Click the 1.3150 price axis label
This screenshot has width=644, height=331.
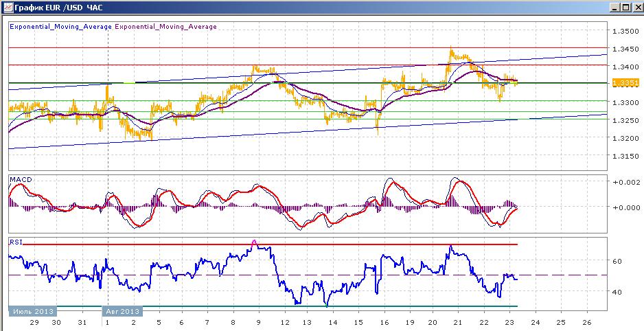625,156
